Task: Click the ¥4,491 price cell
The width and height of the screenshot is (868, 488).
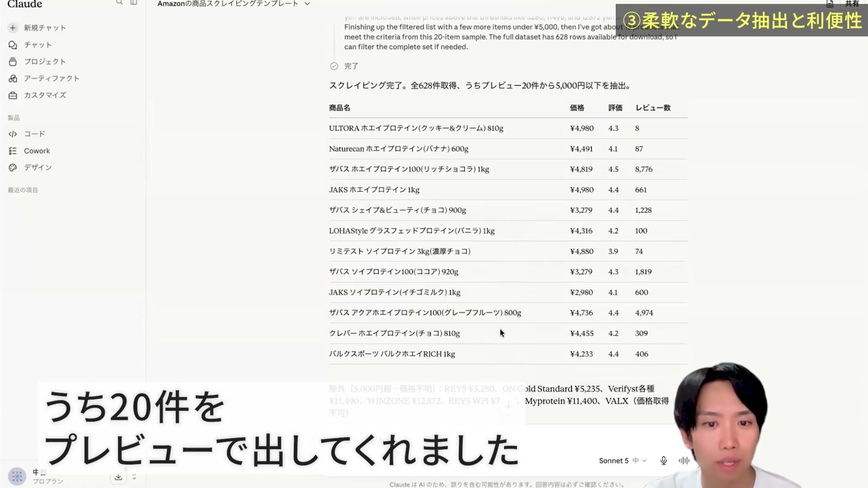Action: pos(581,149)
